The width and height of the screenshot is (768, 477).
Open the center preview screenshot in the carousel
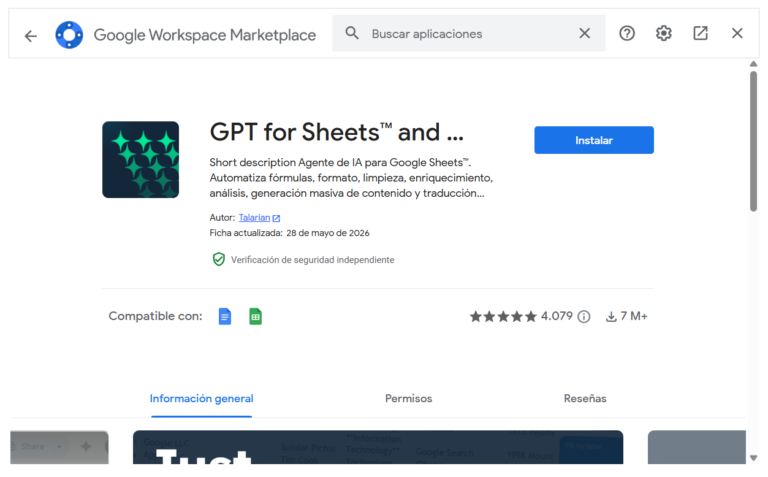click(378, 447)
